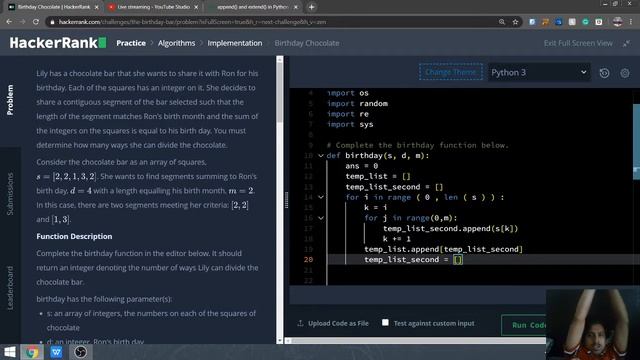Viewport: 640px width, 360px height.
Task: Click the code minimap on editor right edge
Action: point(636,142)
